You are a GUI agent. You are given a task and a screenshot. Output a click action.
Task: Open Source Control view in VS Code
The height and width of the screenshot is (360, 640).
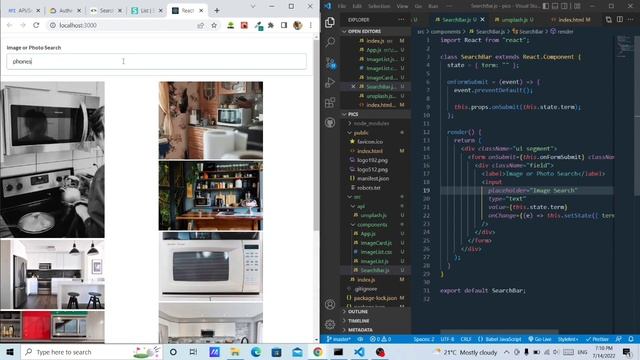330,62
